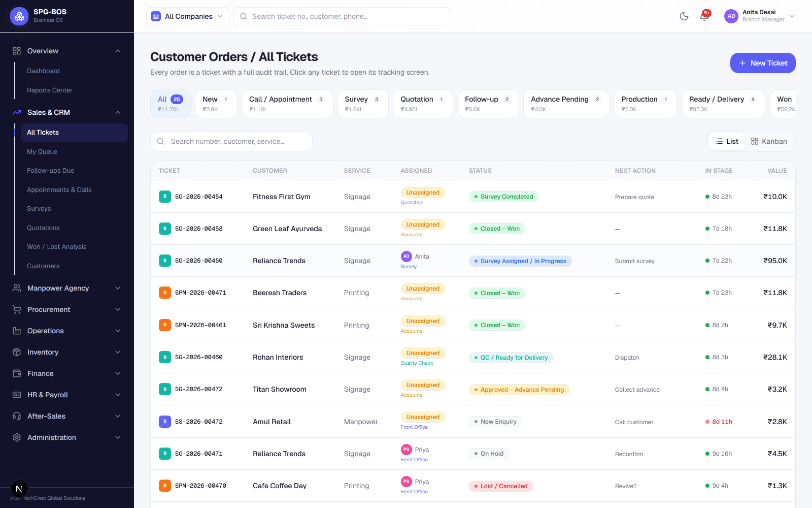Click the Manpower Agency people icon
The image size is (812, 508).
17,288
